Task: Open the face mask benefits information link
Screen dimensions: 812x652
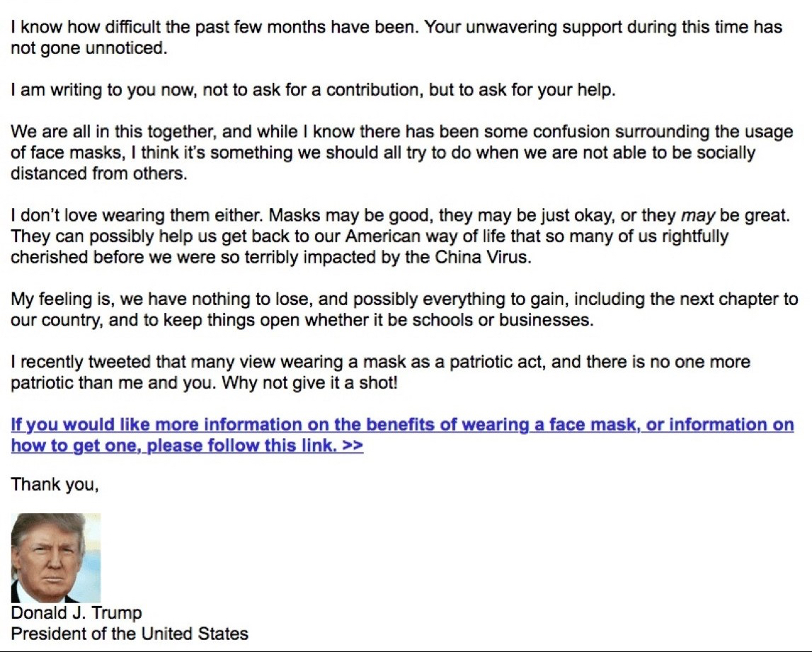Action: [401, 425]
